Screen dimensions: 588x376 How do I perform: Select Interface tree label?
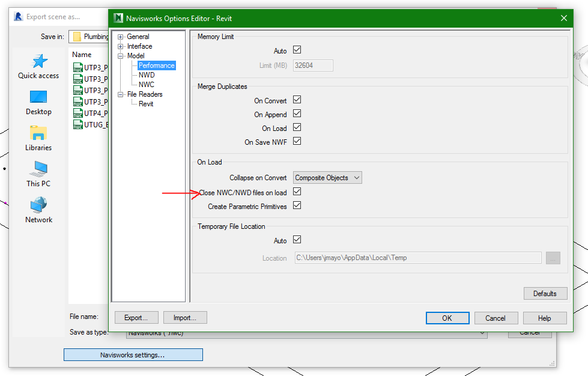pos(139,46)
